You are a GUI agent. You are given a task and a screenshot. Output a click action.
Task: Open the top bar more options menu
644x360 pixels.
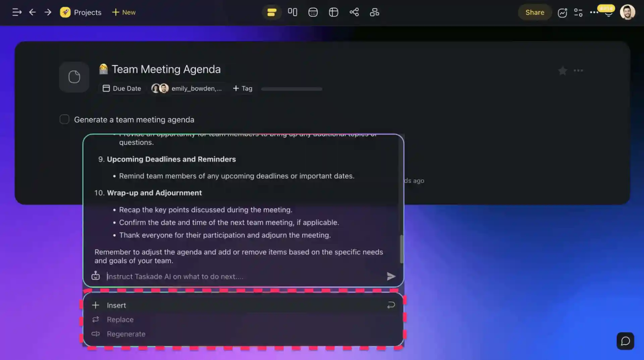(594, 12)
